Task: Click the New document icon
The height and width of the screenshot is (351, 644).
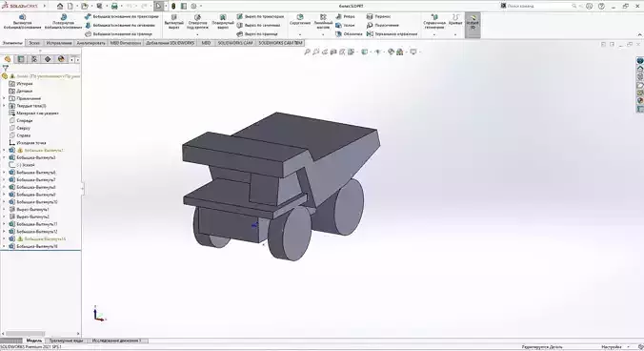Action: click(70, 6)
